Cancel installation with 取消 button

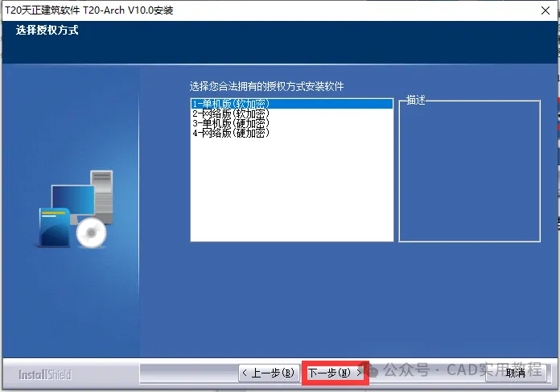[516, 373]
